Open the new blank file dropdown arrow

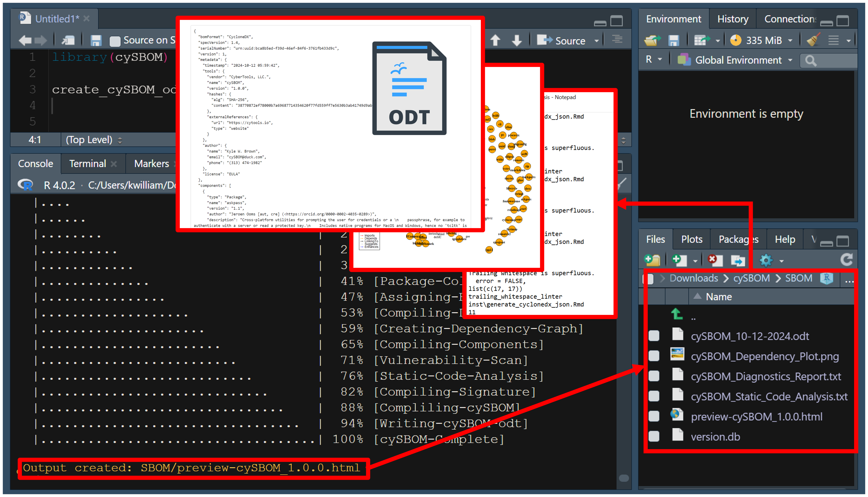(x=695, y=262)
